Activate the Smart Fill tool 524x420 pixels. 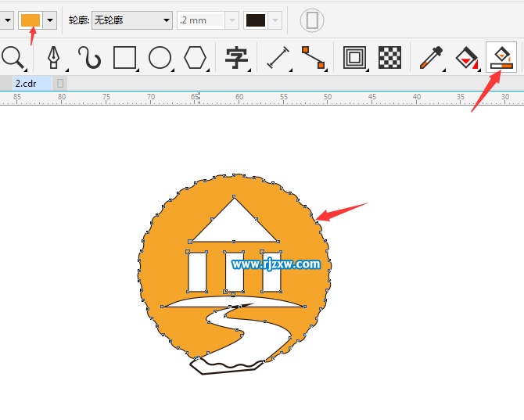click(501, 57)
